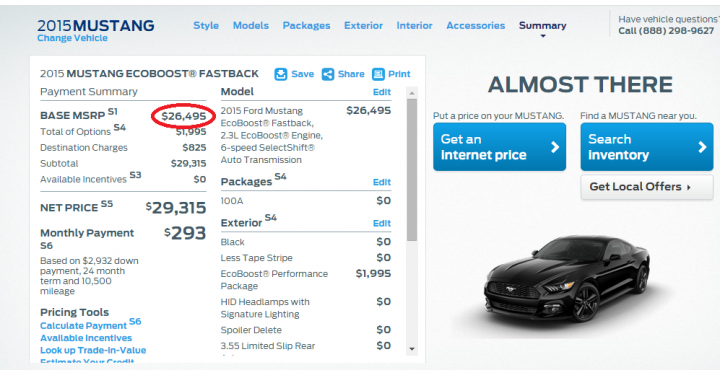Click arrow on Search Inventory button
Screen dimensions: 720x370
702,147
